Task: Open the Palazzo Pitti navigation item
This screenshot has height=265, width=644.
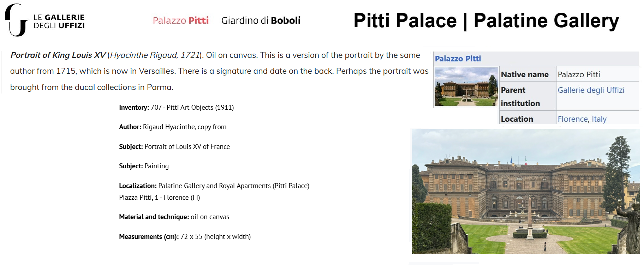Action: [180, 20]
